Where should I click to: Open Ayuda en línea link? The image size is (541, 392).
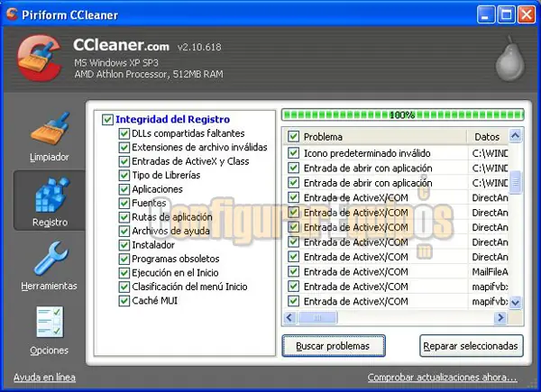pyautogui.click(x=44, y=378)
